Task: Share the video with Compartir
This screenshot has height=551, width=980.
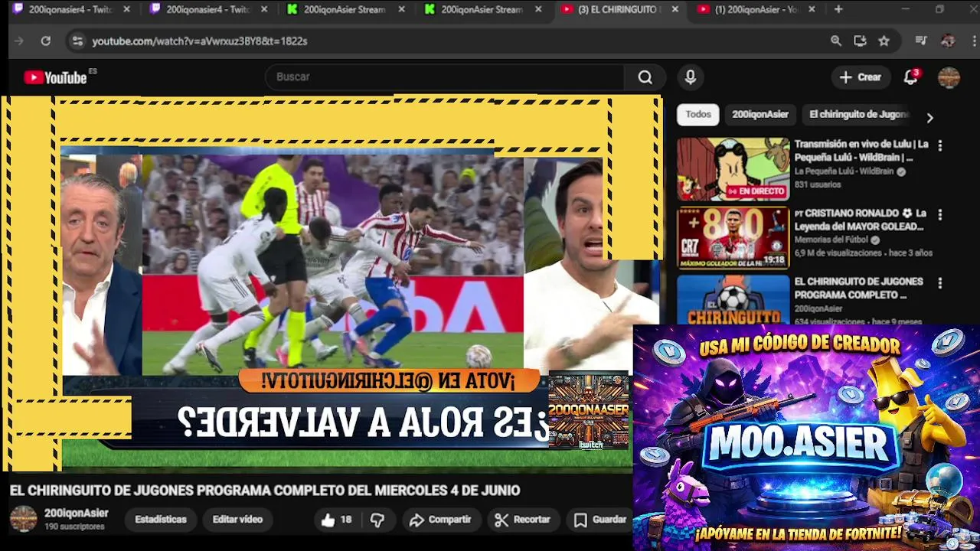Action: coord(440,520)
